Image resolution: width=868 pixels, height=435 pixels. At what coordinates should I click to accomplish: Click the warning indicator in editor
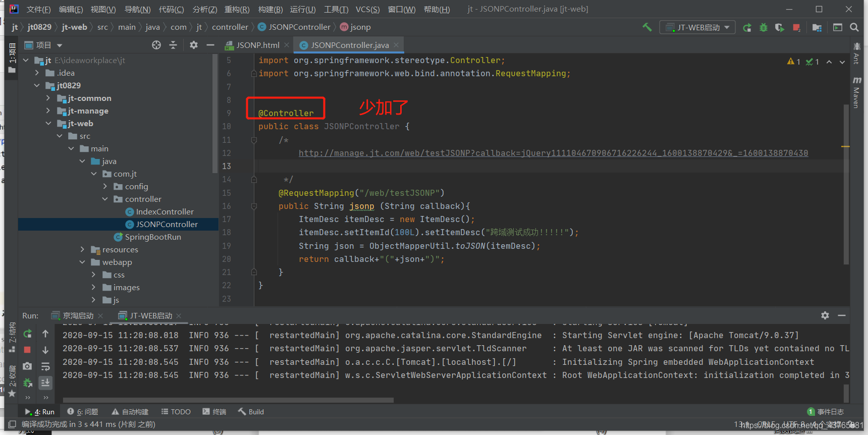click(794, 62)
